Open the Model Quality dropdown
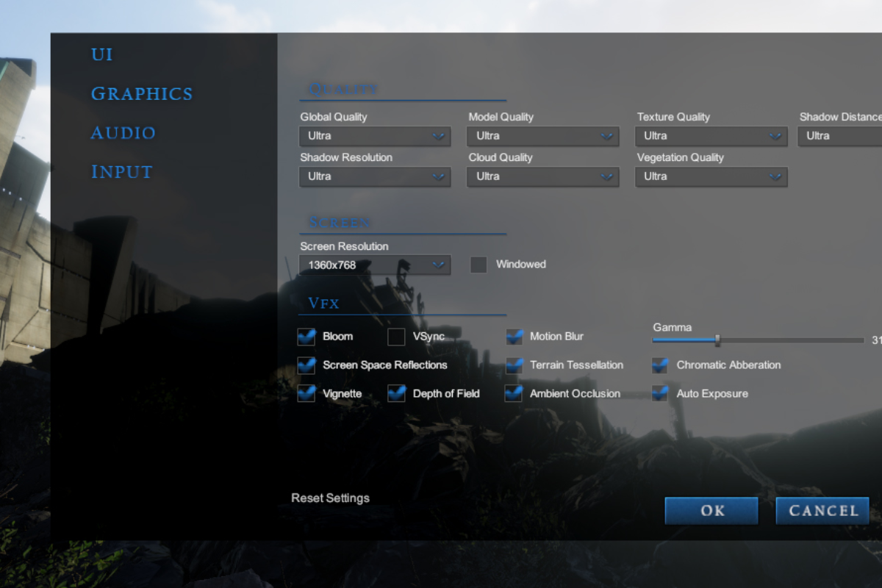The height and width of the screenshot is (588, 882). coord(542,136)
